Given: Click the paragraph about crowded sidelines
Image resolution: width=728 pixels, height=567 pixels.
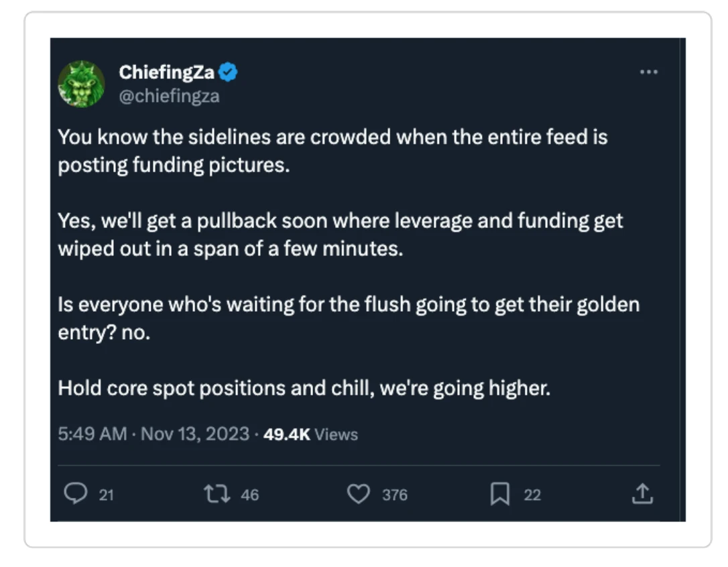Looking at the screenshot, I should 332,151.
